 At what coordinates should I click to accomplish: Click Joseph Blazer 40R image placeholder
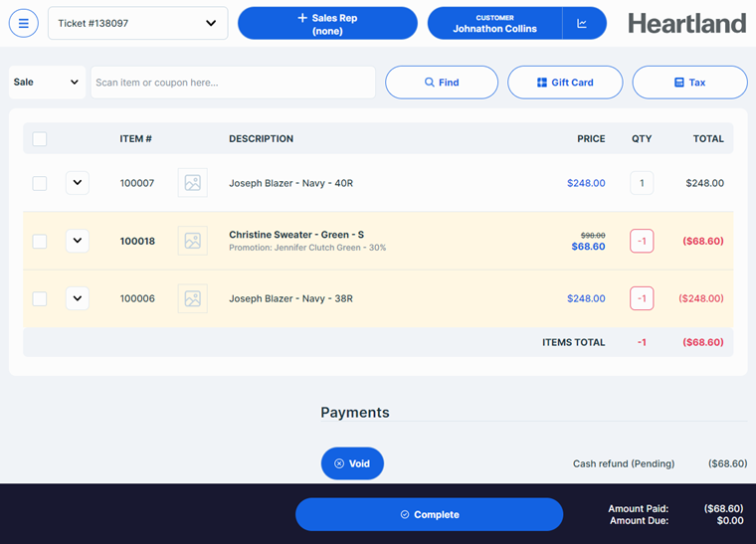(x=193, y=183)
